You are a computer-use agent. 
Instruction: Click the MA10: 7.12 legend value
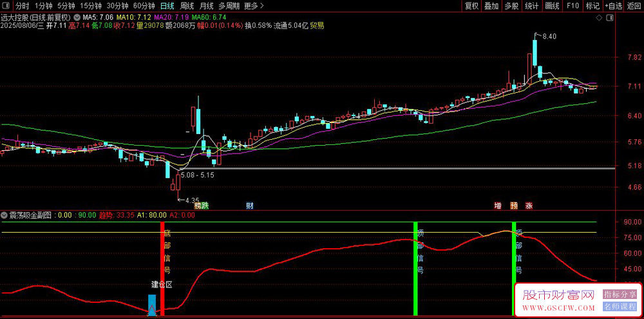133,17
